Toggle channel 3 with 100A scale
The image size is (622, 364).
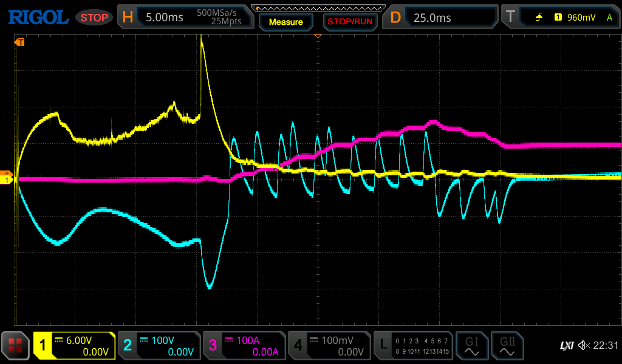(244, 346)
